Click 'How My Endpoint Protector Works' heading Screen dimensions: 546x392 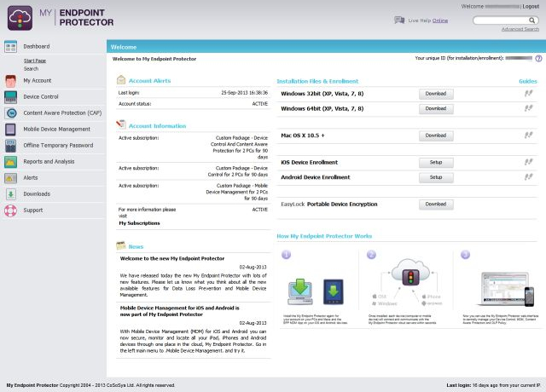coord(324,236)
